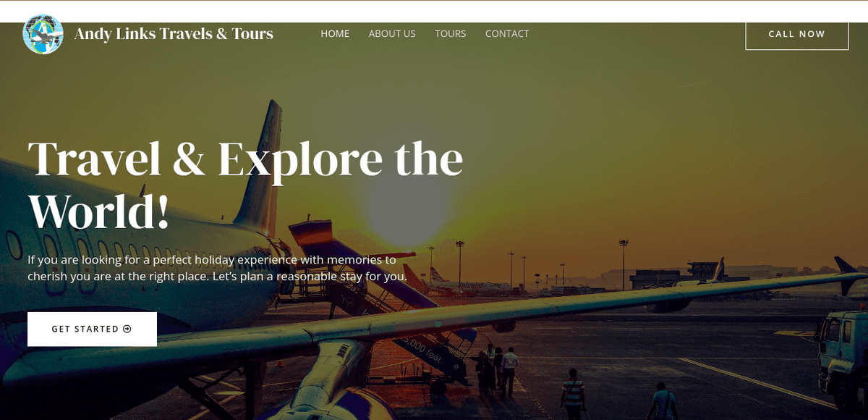Click the "Travel & Explore the" heading line
The image size is (868, 420).
(245, 159)
